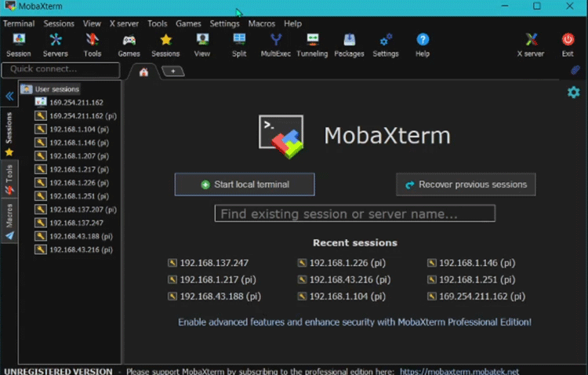
Task: Select 192.168.43.188 (pi) in sidebar tree
Action: coord(74,236)
